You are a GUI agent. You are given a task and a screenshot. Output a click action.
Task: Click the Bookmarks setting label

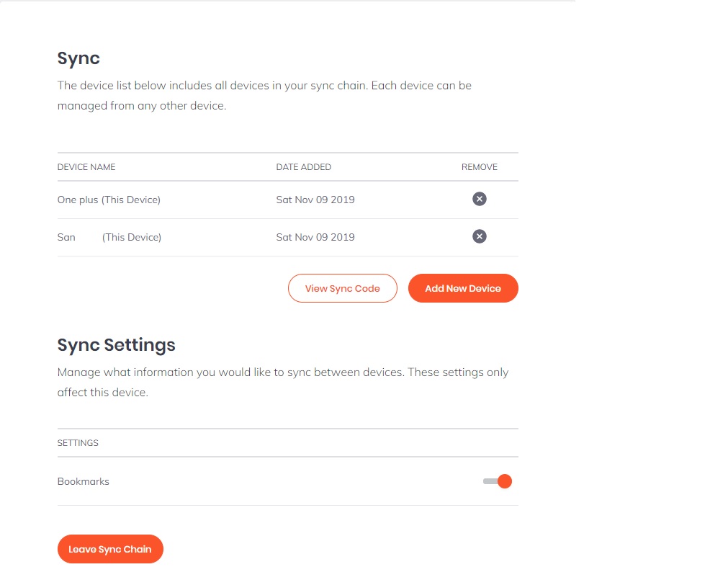tap(84, 481)
